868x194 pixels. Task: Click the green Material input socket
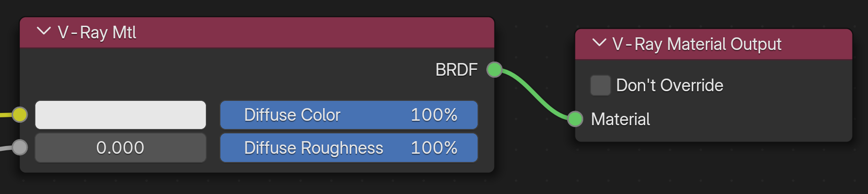point(575,119)
